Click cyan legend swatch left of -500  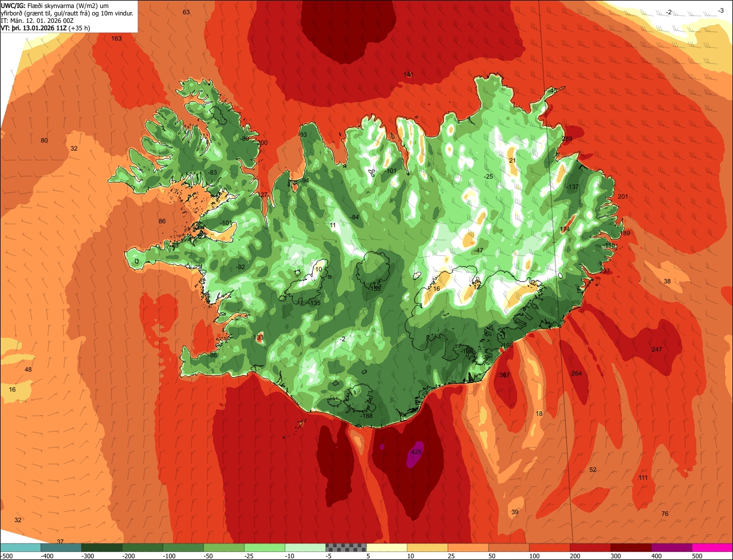click(20, 547)
